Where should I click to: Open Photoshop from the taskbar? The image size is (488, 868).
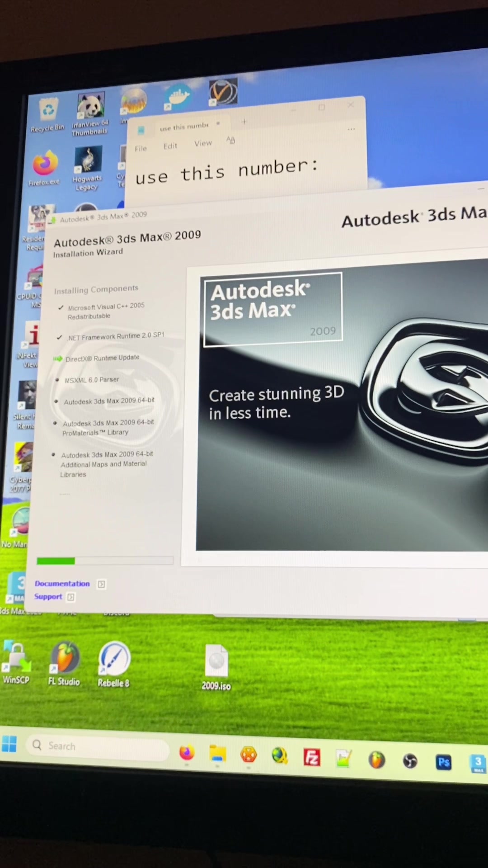tap(444, 763)
